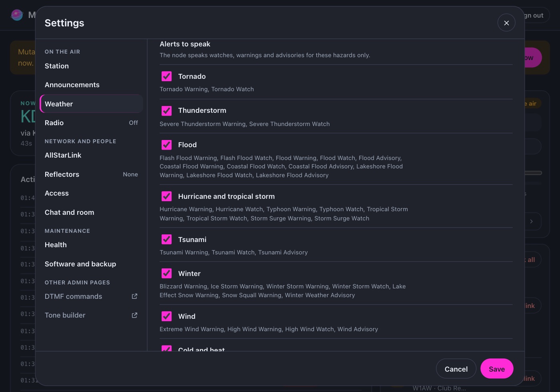Open the DTMF commands admin page
The width and height of the screenshot is (560, 392).
(x=91, y=296)
